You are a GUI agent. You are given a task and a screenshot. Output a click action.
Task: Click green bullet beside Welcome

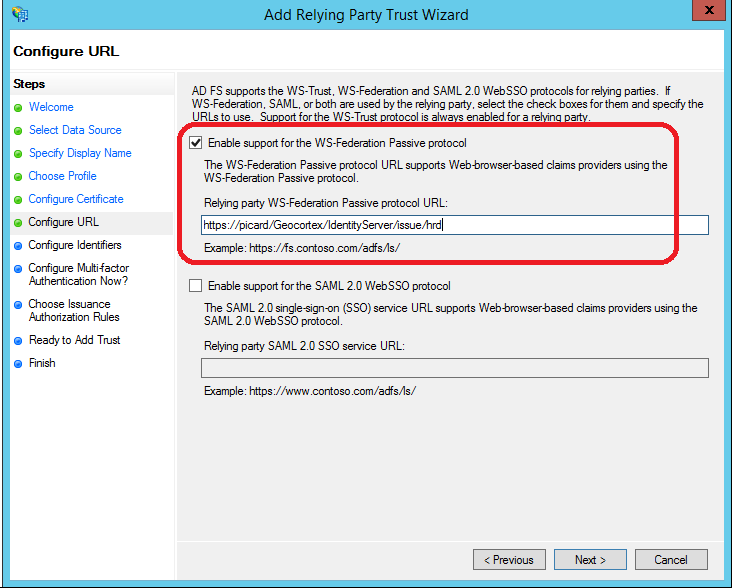pyautogui.click(x=18, y=108)
